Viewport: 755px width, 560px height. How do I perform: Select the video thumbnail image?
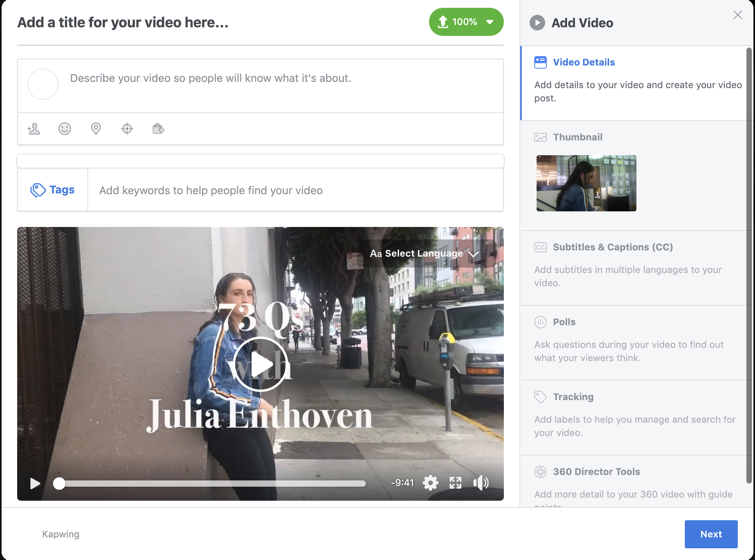pyautogui.click(x=586, y=183)
